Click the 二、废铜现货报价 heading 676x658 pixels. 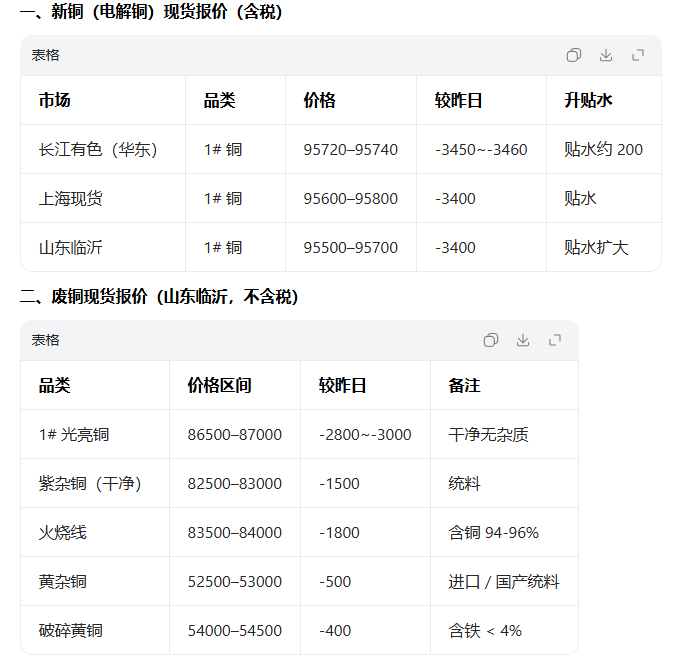[159, 297]
